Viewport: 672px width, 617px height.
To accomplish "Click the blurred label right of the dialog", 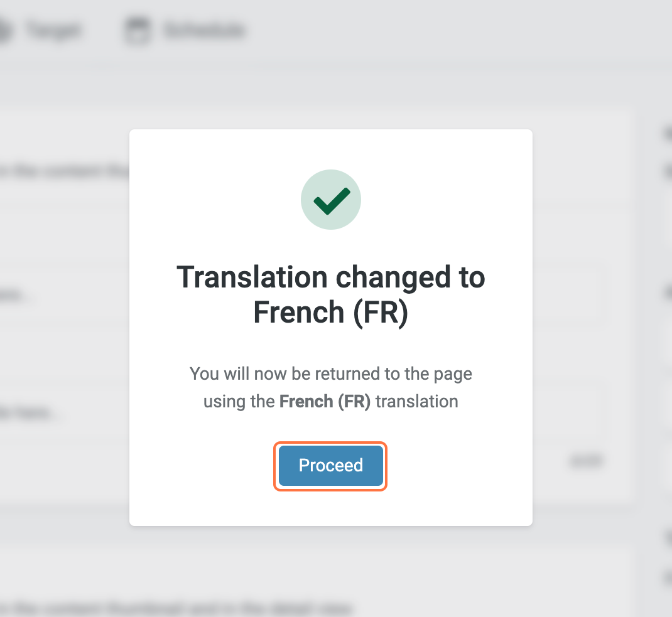I will pyautogui.click(x=587, y=461).
